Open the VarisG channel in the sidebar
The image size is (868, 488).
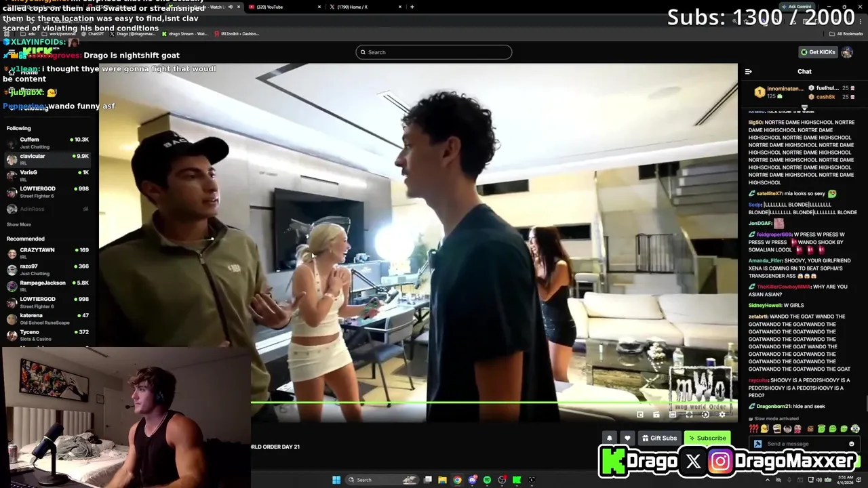coord(47,176)
